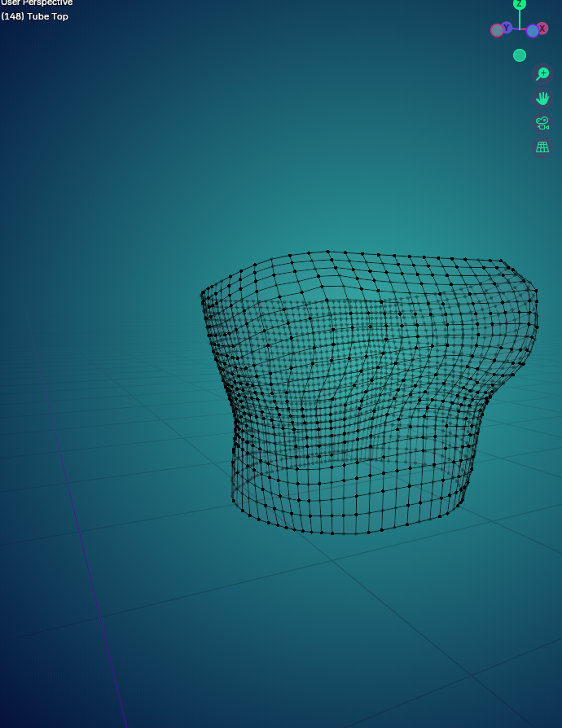Click the unlabeled purple-outlined negative axis ball
562x728 pixels.
tap(533, 31)
